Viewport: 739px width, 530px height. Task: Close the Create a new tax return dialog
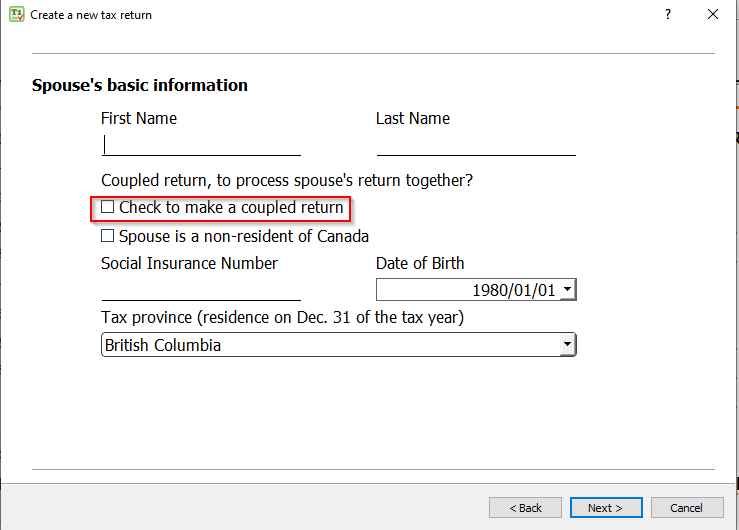(x=713, y=15)
